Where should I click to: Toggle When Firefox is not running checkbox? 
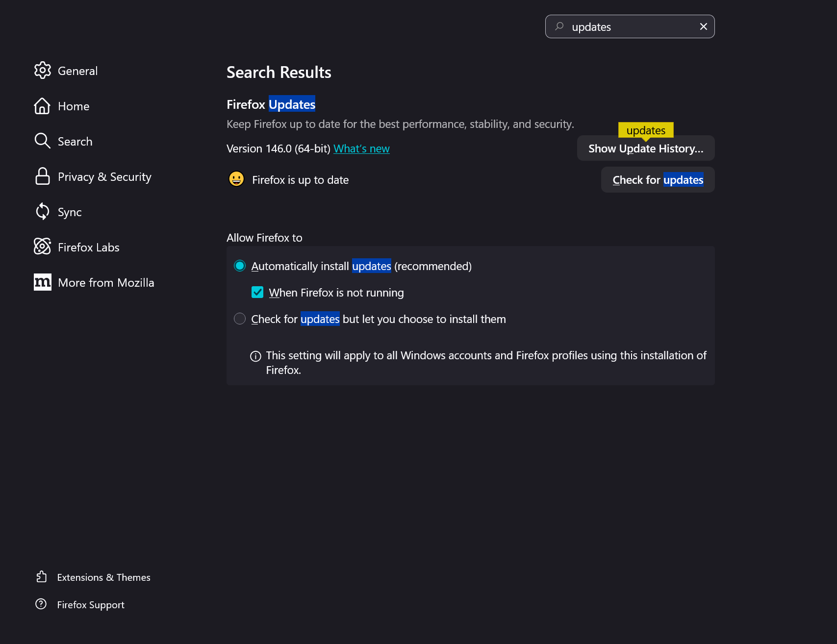click(x=257, y=293)
